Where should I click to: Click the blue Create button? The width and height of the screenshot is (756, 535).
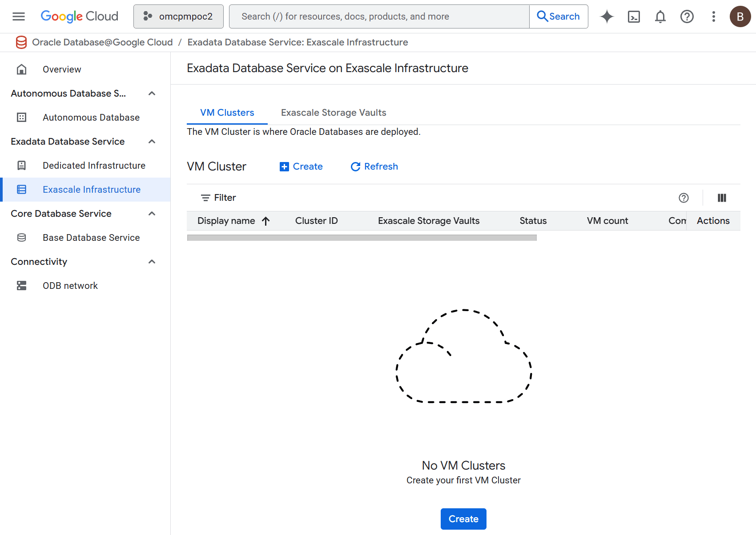point(463,519)
